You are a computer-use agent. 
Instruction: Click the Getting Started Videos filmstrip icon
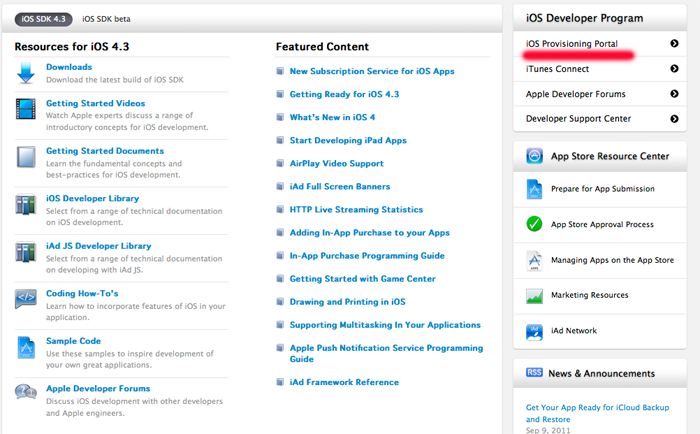[x=26, y=109]
